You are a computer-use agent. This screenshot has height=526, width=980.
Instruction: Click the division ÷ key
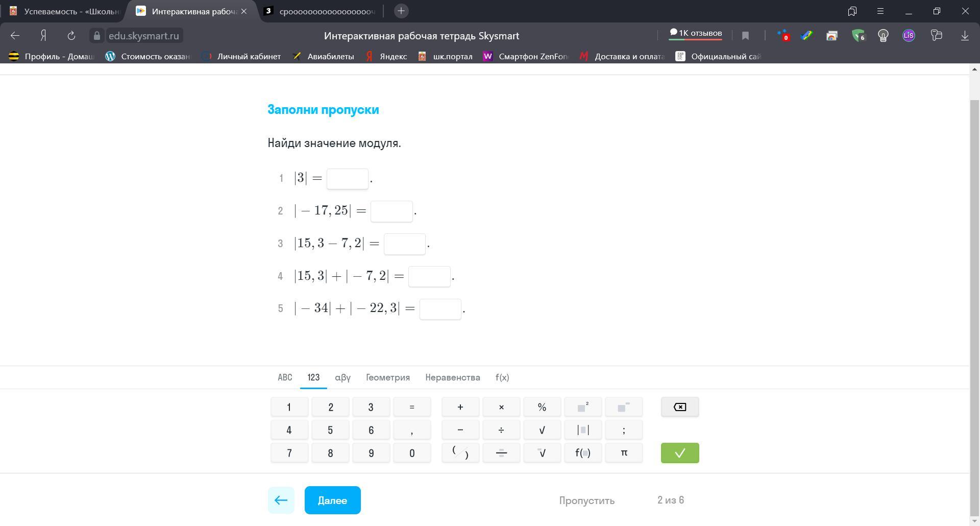point(501,430)
